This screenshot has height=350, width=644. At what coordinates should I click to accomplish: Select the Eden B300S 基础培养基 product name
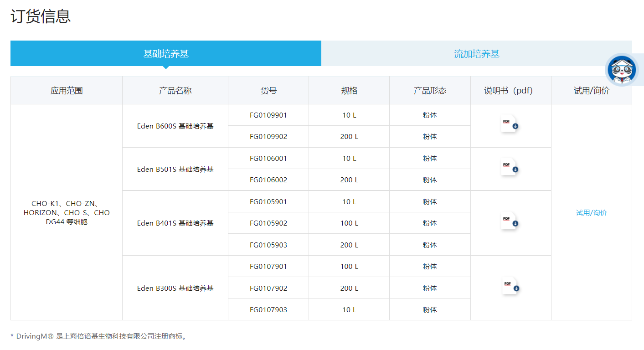coord(175,288)
